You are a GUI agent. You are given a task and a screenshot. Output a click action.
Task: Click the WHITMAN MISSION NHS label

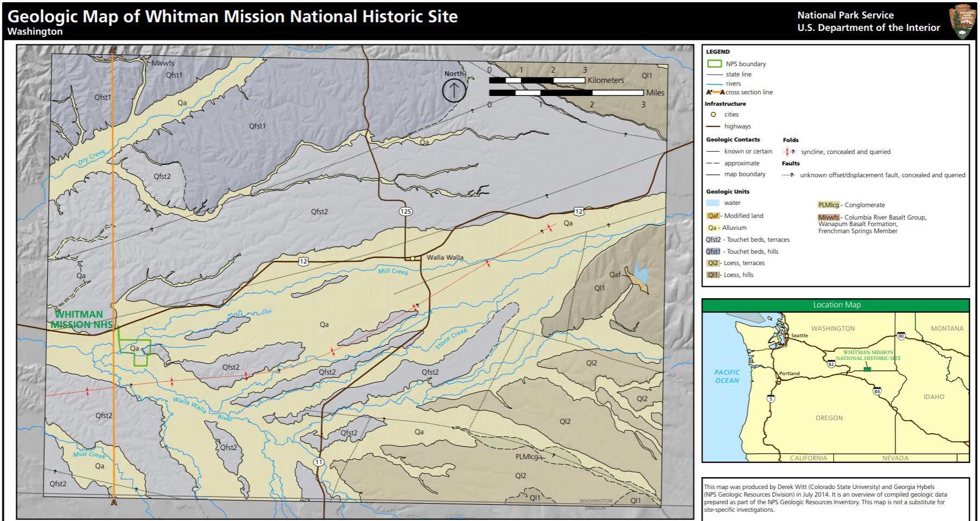[x=81, y=320]
